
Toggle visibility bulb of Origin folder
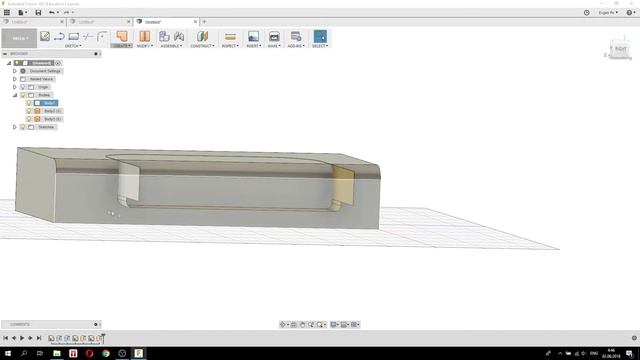[23, 87]
